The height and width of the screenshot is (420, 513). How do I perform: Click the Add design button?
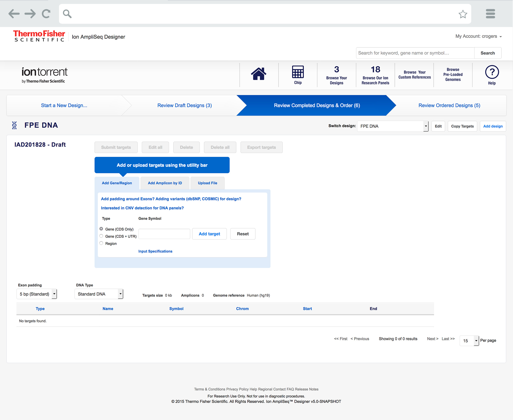[x=493, y=126]
